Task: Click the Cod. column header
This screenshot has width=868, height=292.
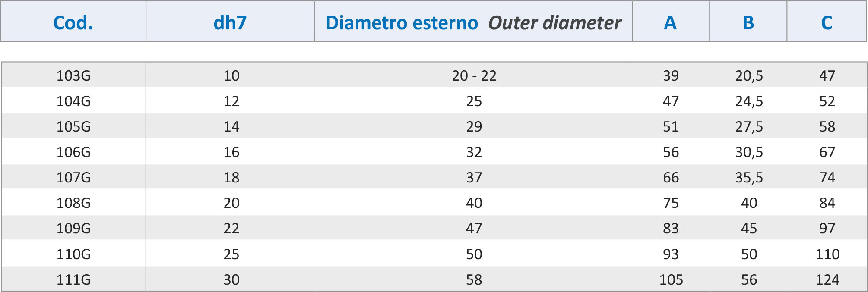Action: click(x=73, y=22)
